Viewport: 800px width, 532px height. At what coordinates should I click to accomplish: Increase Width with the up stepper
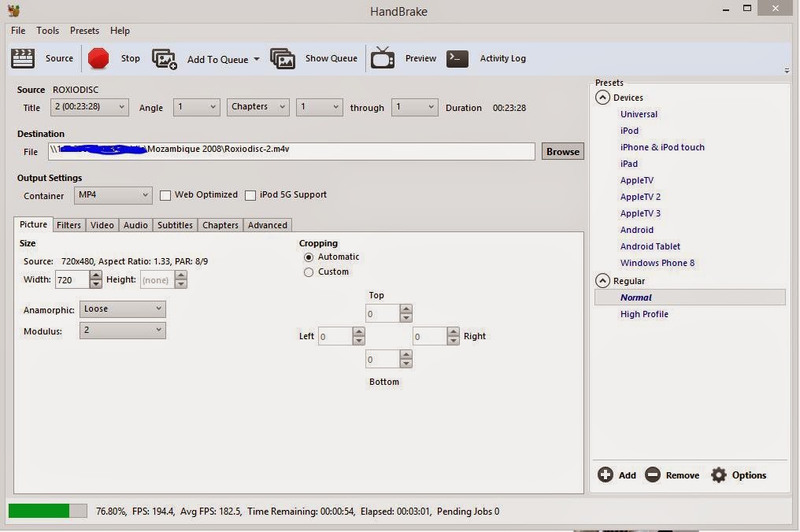tap(95, 275)
